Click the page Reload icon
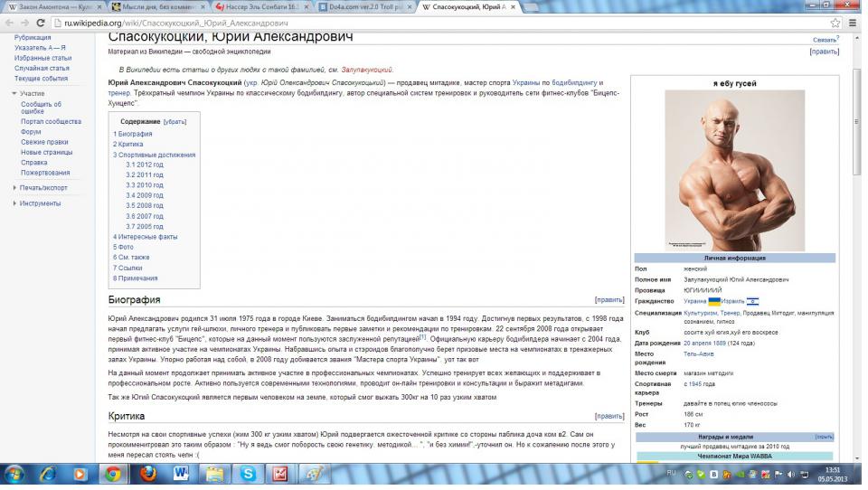This screenshot has width=868, height=490. tap(42, 24)
